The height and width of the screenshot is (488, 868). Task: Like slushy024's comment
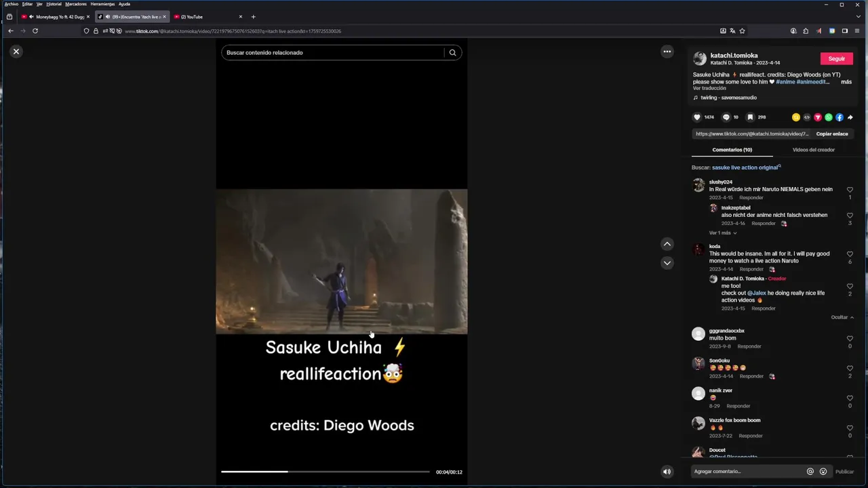click(850, 190)
